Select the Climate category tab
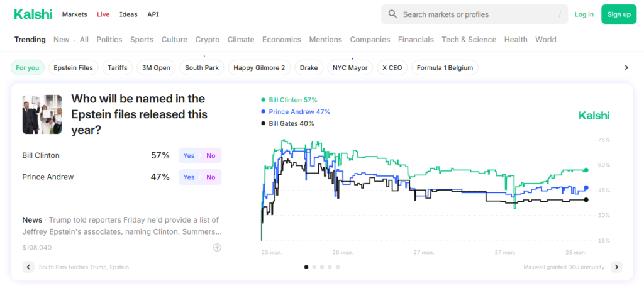 241,40
